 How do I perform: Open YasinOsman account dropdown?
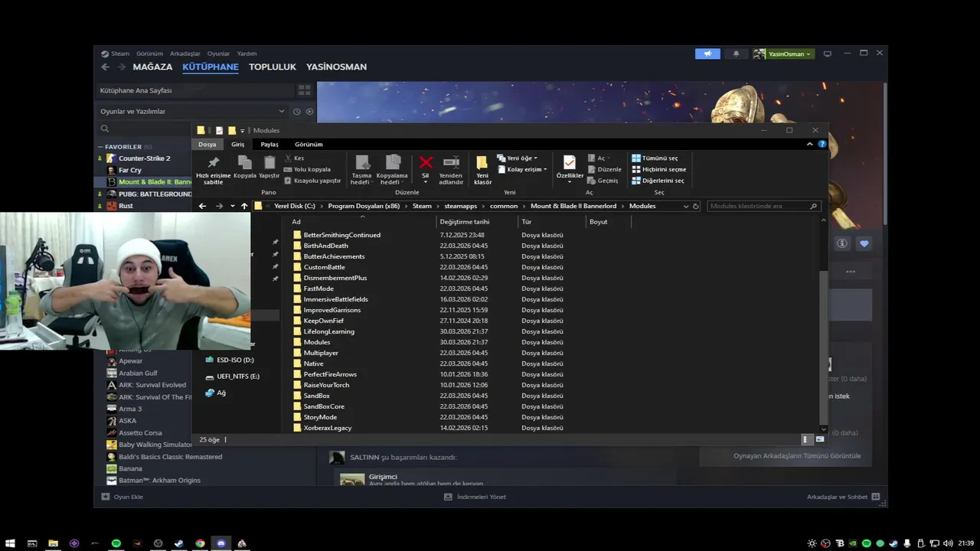(x=783, y=54)
